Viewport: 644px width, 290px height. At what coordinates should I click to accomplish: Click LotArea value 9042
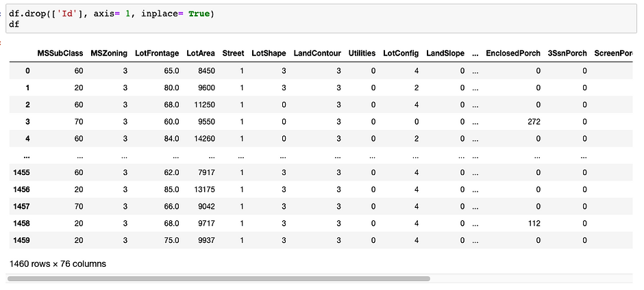(207, 207)
